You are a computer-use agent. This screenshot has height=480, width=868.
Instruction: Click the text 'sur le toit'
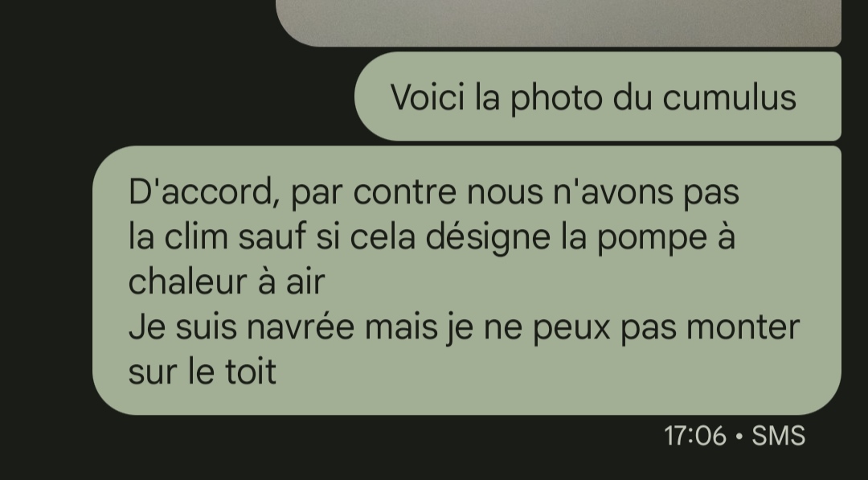[x=202, y=371]
